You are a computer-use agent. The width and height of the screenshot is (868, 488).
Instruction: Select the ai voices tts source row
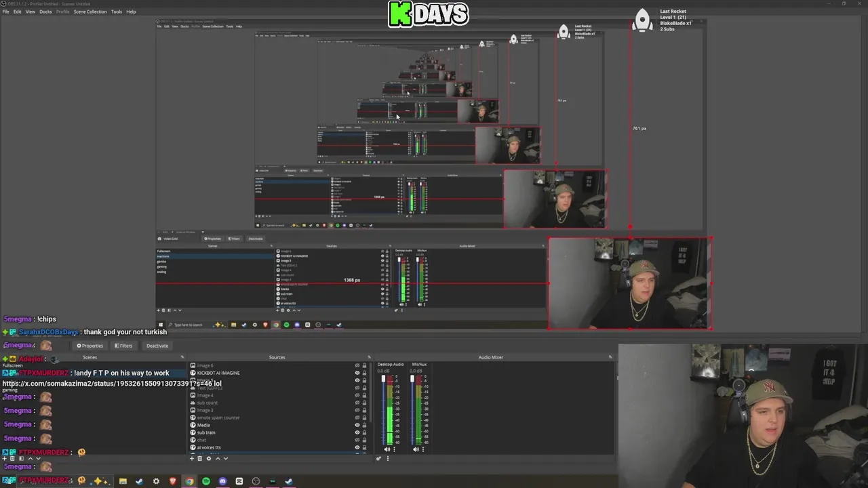point(279,447)
